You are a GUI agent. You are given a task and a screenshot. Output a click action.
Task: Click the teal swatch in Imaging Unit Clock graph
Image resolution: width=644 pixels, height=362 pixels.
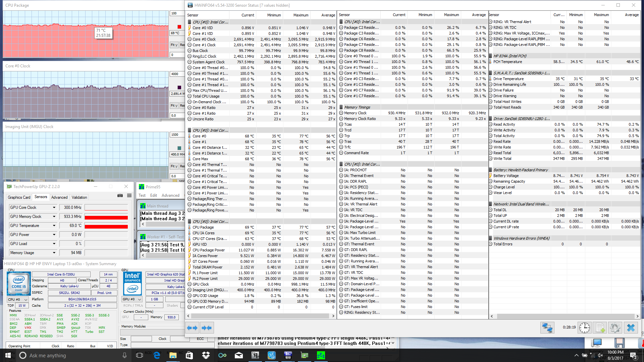click(x=179, y=148)
